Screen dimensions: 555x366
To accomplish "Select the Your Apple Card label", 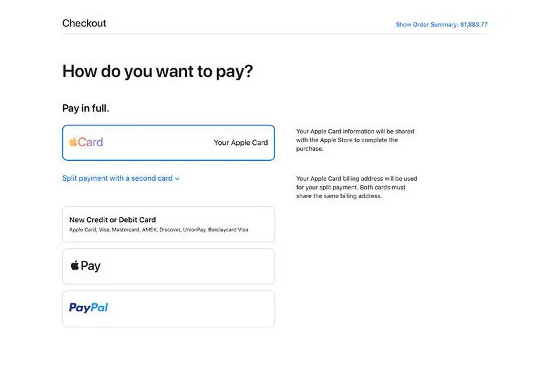I will pos(241,142).
